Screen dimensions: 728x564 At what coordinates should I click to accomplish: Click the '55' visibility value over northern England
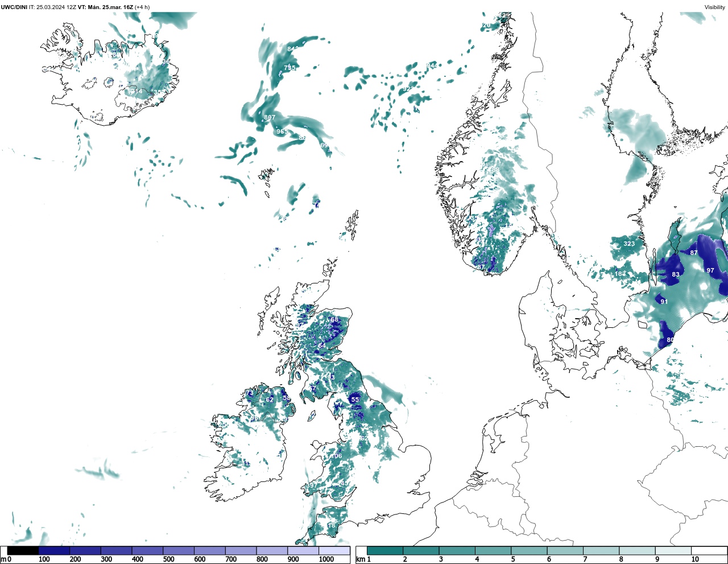tap(355, 400)
